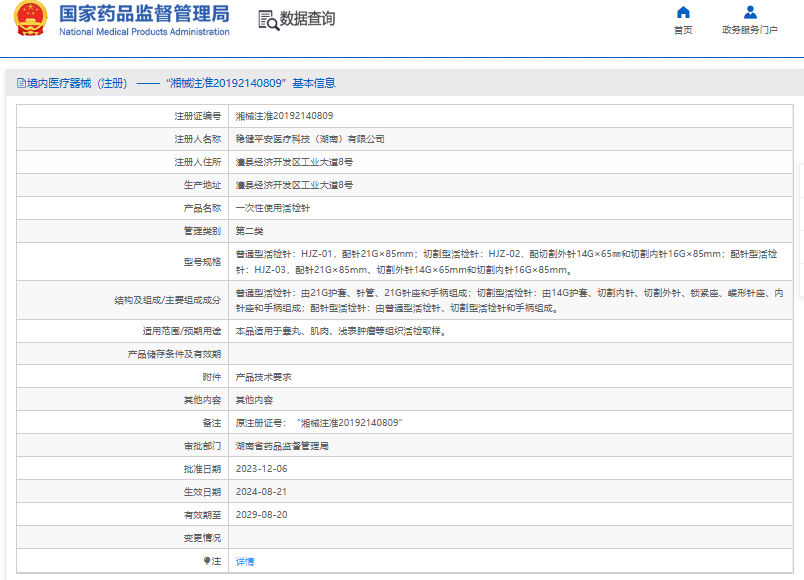Click the expiry date 2029-08-20

click(x=261, y=515)
